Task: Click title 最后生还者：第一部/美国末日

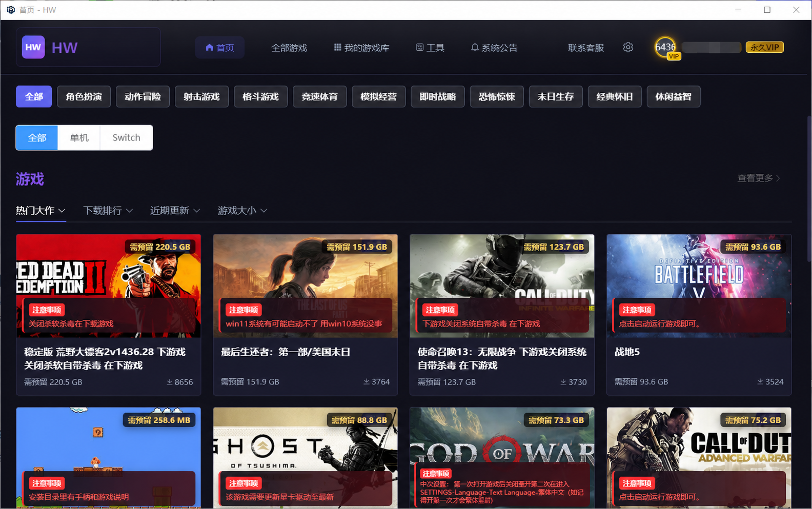Action: coord(286,352)
